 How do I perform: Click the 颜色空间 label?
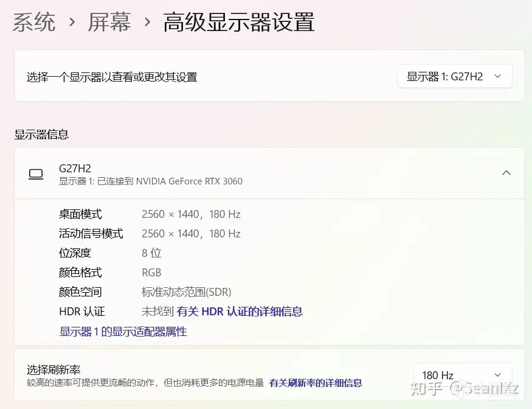[x=80, y=292]
